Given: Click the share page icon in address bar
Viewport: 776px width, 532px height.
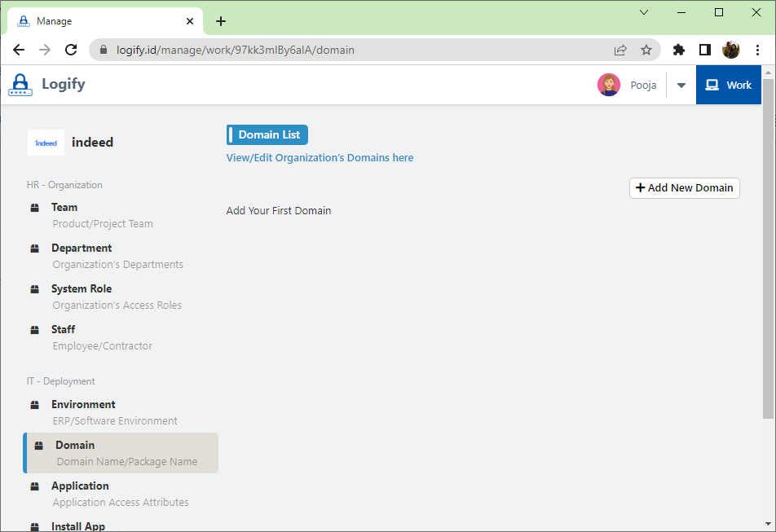Looking at the screenshot, I should tap(620, 50).
